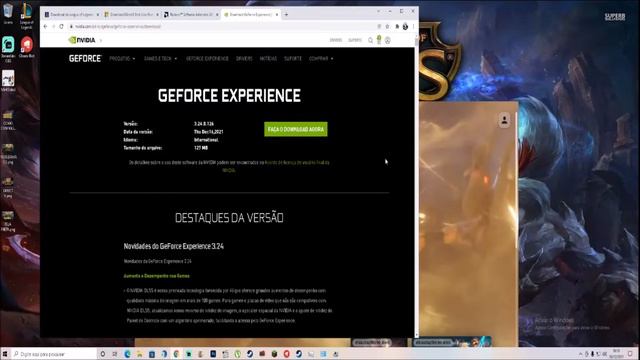
Task: Open the NVIDIA logo homepage link
Action: 82,40
